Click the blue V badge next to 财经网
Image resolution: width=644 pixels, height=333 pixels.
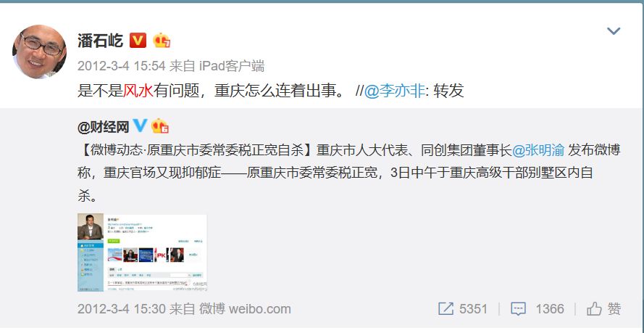(x=140, y=126)
